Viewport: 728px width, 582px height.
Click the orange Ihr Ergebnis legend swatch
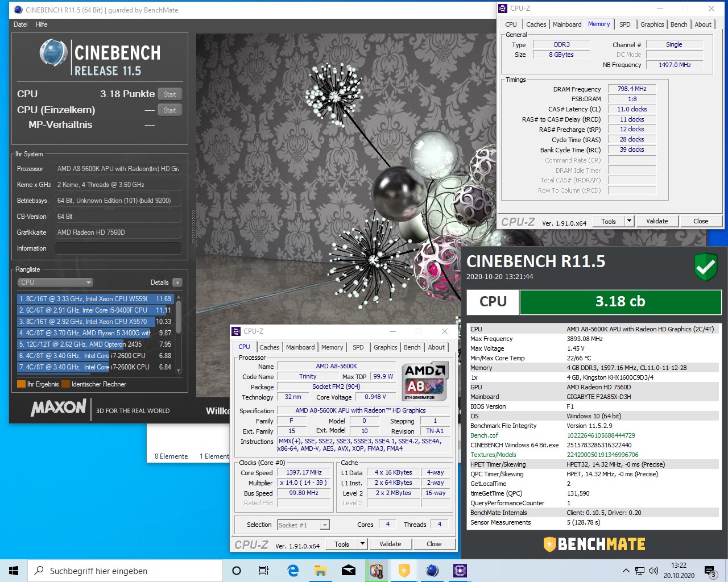[x=21, y=384]
